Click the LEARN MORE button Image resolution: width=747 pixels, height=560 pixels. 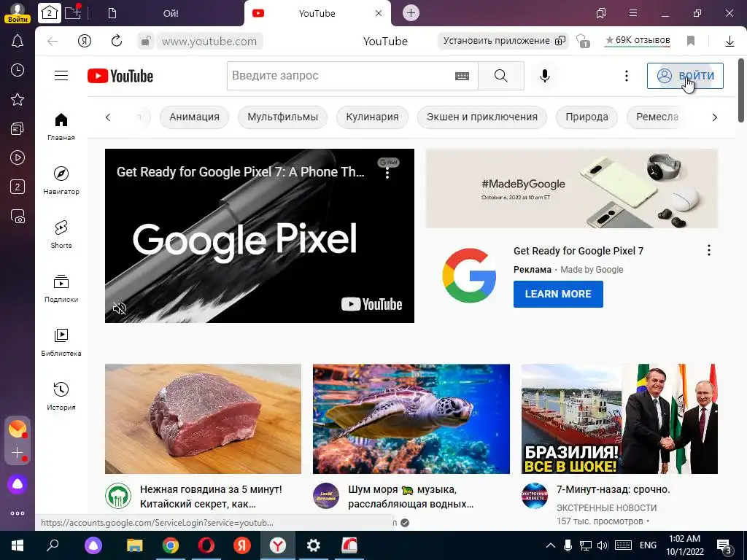[558, 295]
